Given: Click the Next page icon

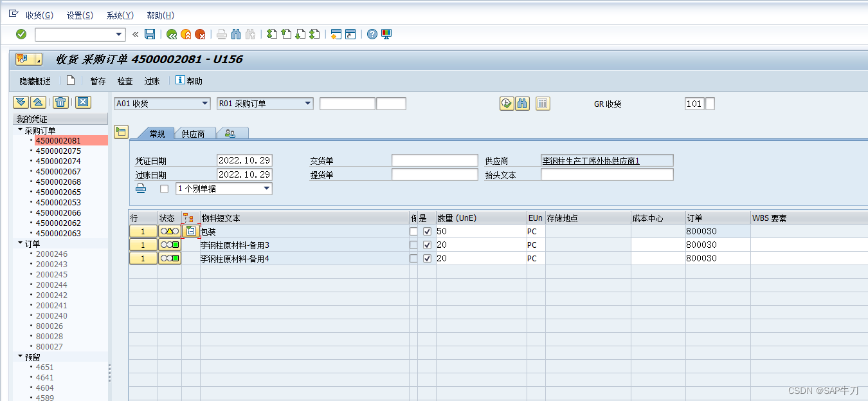Looking at the screenshot, I should click(x=300, y=34).
